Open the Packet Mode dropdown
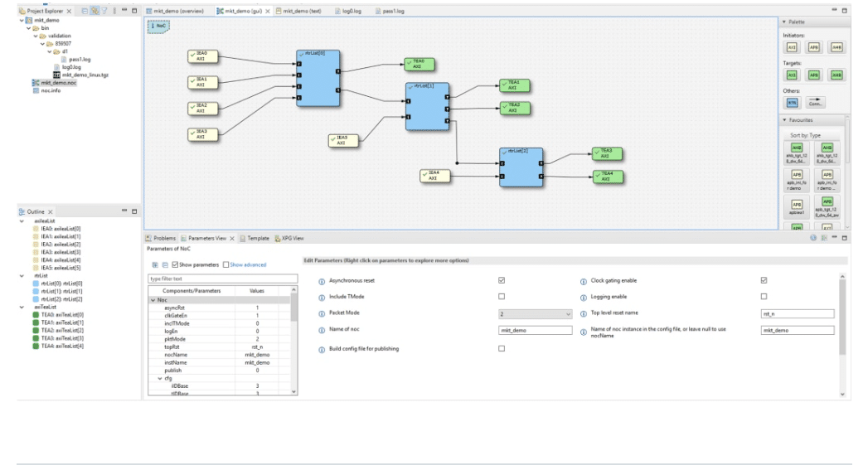This screenshot has height=475, width=868. tap(535, 314)
